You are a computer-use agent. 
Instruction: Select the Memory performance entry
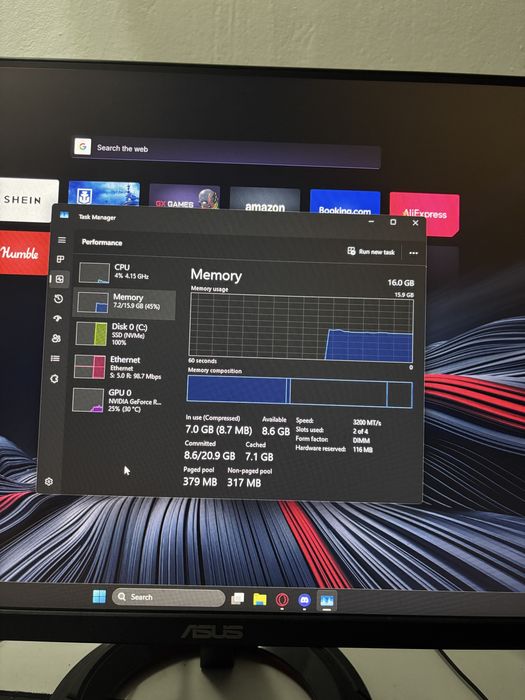[125, 304]
